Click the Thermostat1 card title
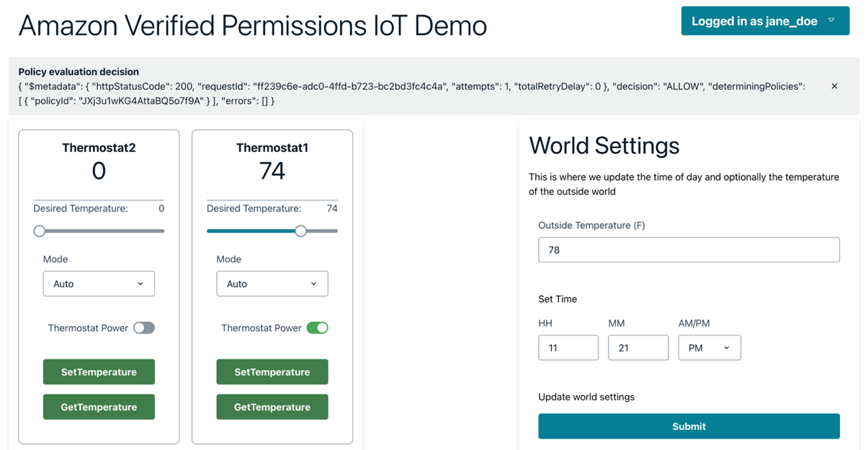The image size is (868, 450). [x=272, y=148]
